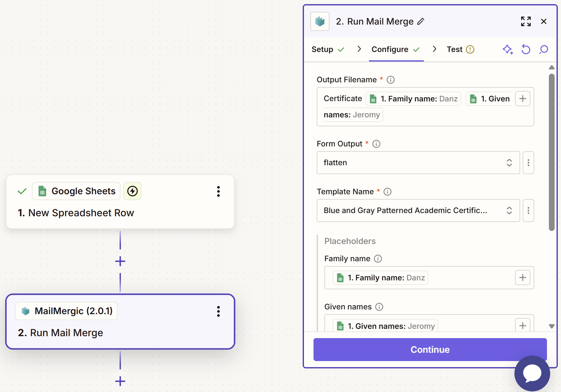Open the AI assistant sparkle icon
Image resolution: width=561 pixels, height=392 pixels.
508,49
